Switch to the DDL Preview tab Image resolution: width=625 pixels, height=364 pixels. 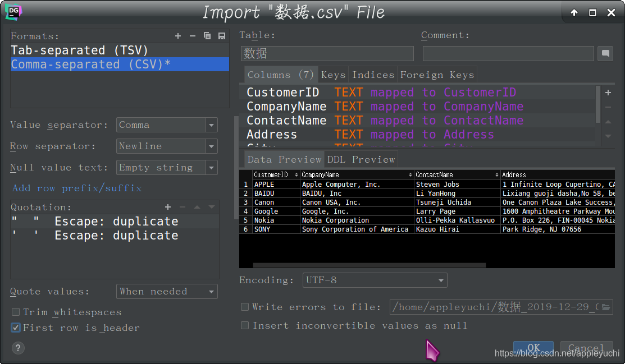(361, 159)
